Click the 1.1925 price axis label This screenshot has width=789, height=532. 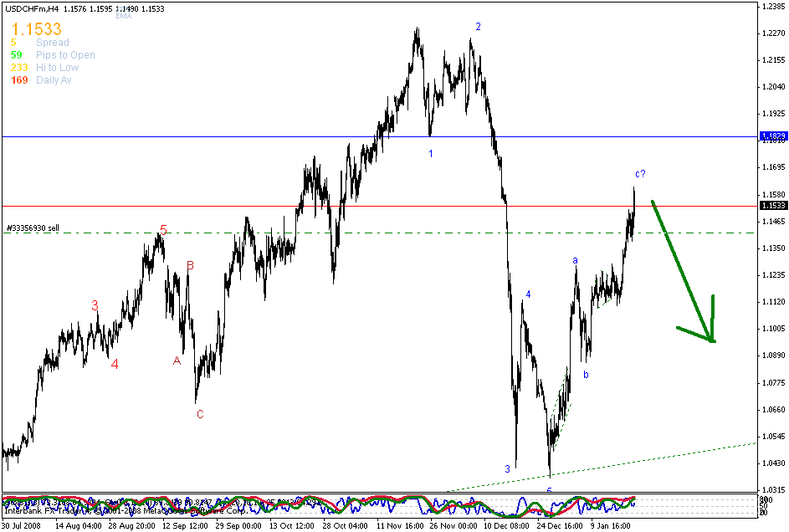coord(774,114)
